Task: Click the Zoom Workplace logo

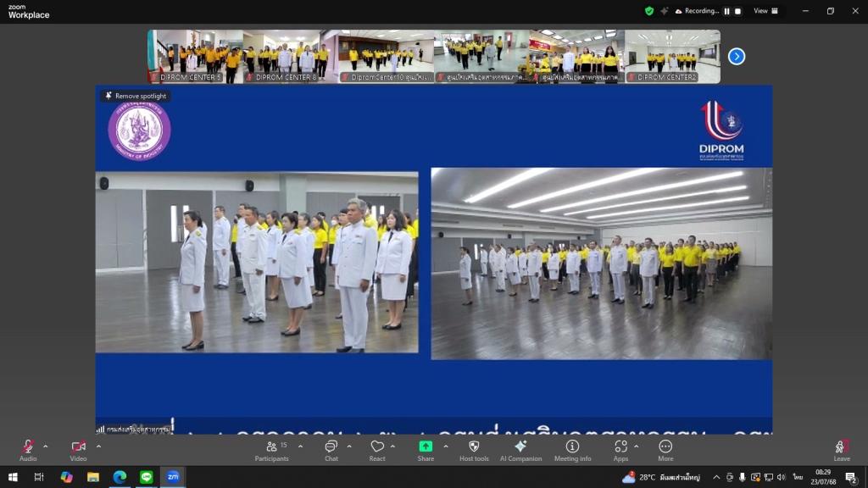Action: (x=29, y=12)
